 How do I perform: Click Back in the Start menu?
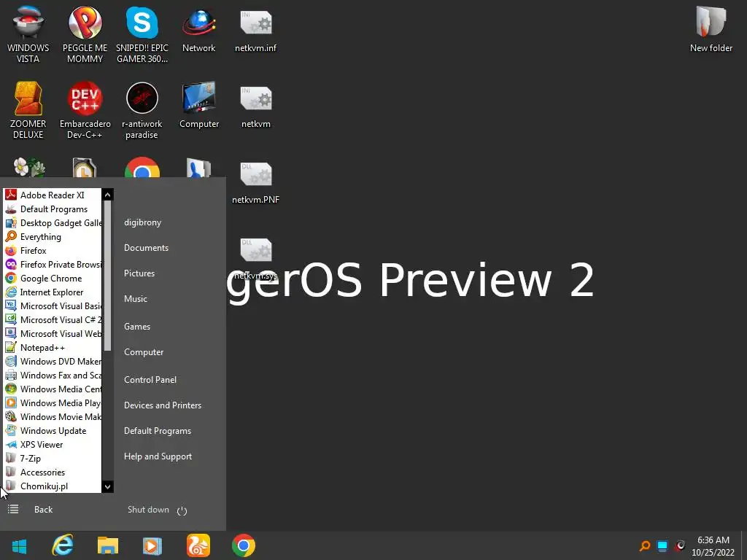coord(43,510)
